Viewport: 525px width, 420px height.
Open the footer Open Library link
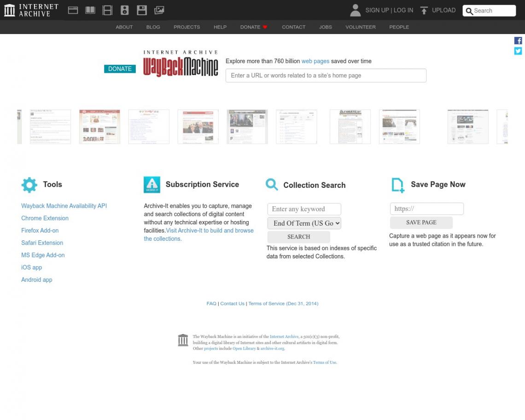tap(244, 349)
